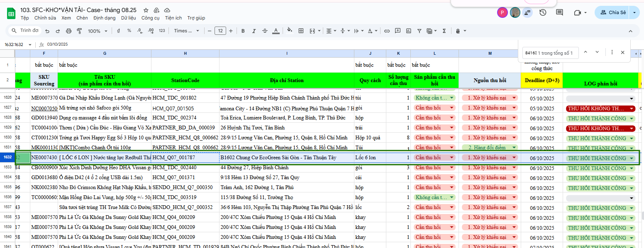Go to next search result
Image resolution: width=644 pixels, height=248 pixels.
click(597, 52)
